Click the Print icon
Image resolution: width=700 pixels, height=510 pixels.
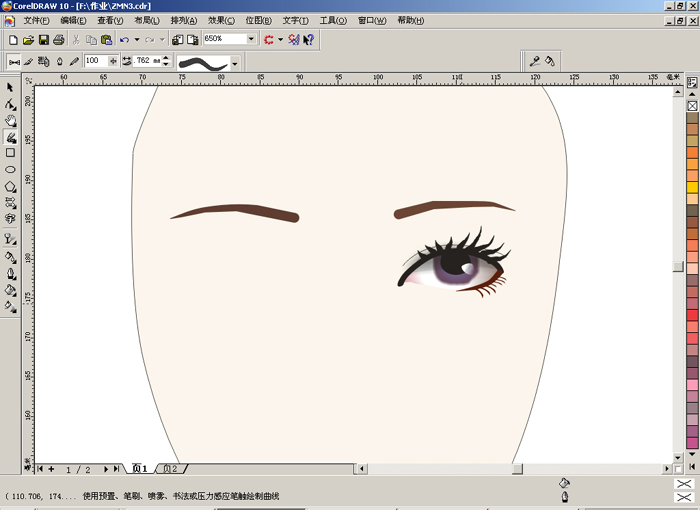click(x=58, y=40)
